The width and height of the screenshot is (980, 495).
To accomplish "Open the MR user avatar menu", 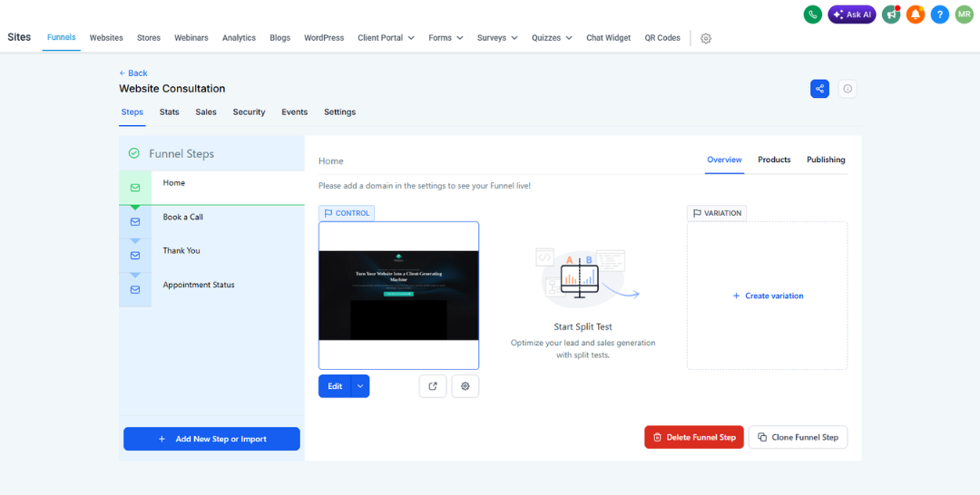I will point(965,15).
